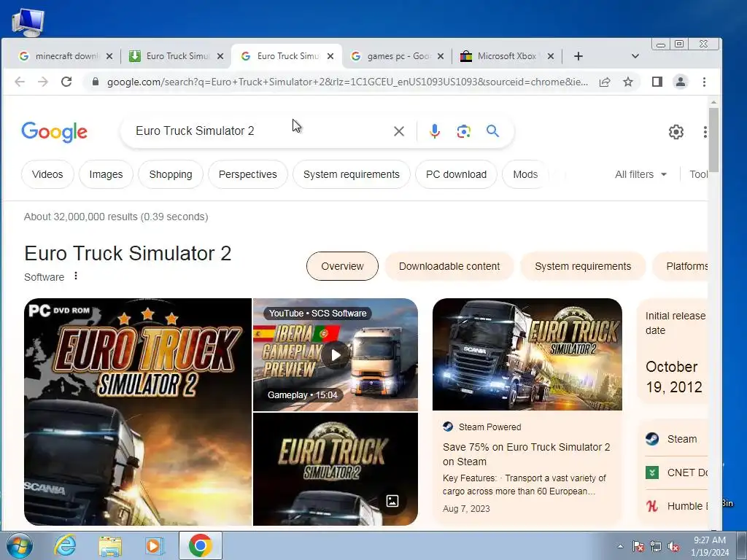
Task: Bookmark this page with the star icon
Action: pyautogui.click(x=628, y=82)
